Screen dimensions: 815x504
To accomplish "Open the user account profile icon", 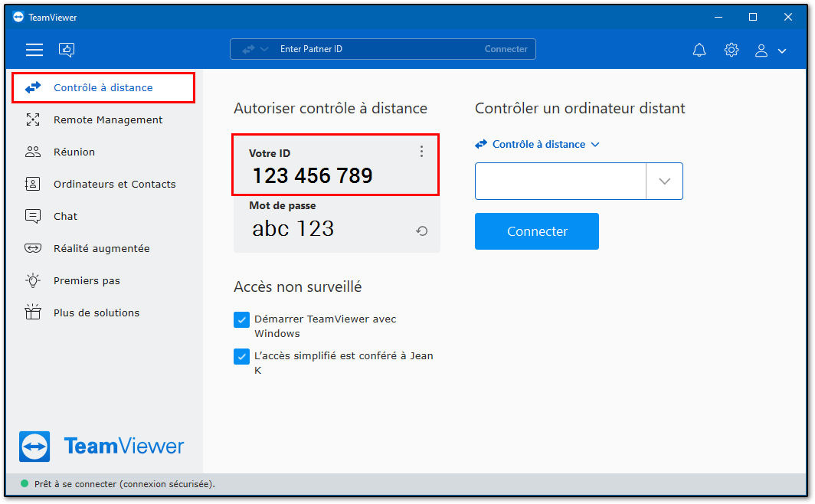I will (x=761, y=51).
